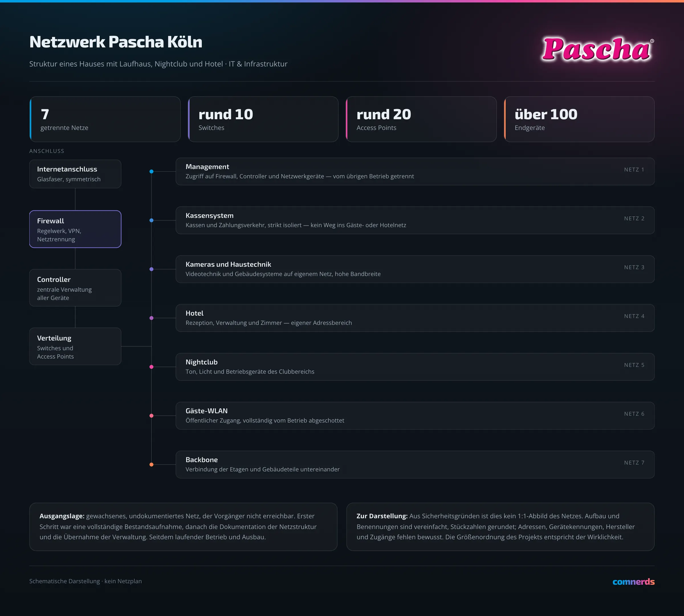The image size is (684, 616).
Task: Click the text "Zugriff auf Firewall, Controller und Netzwerkgeräte"
Action: (x=255, y=176)
